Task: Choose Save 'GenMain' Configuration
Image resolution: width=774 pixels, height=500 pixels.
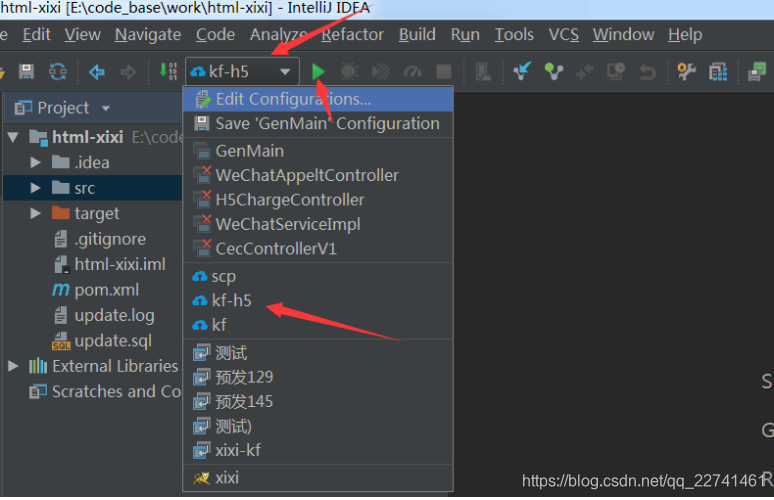Action: coord(318,123)
